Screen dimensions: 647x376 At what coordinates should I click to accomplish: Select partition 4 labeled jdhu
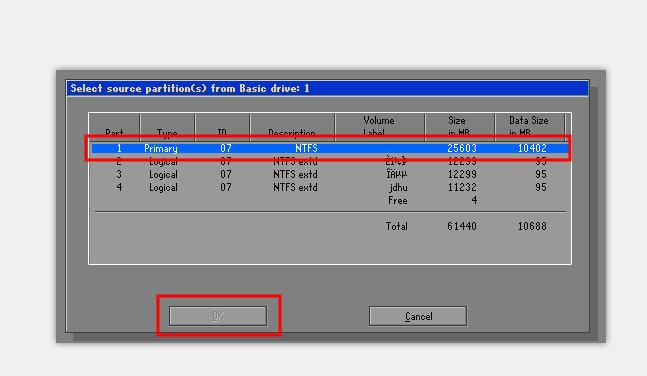point(330,187)
